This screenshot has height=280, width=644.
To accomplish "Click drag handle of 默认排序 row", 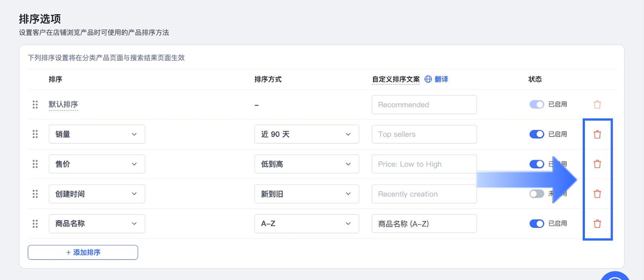I will pyautogui.click(x=35, y=104).
